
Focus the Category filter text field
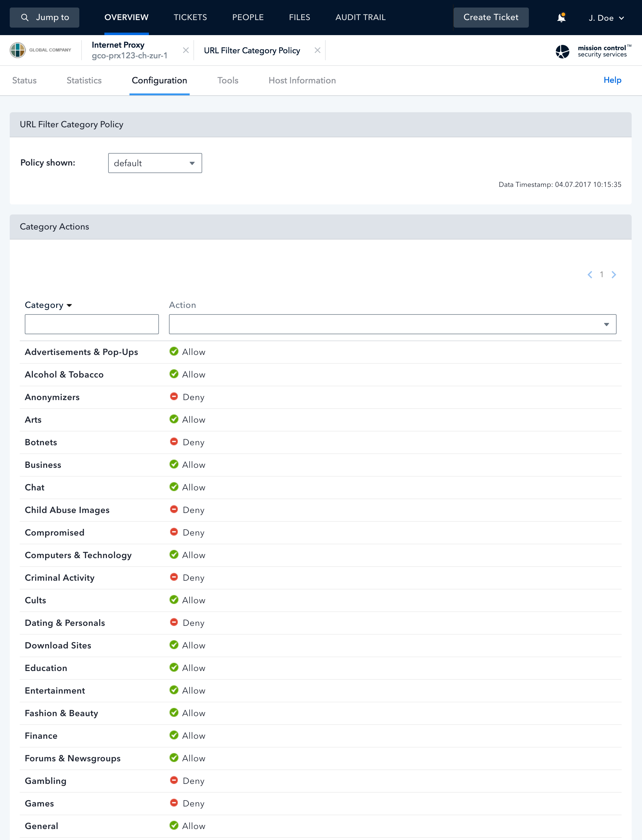click(x=92, y=324)
